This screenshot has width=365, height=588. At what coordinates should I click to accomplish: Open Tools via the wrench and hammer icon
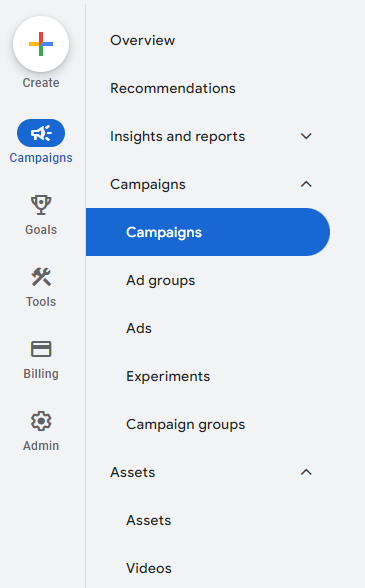(x=41, y=277)
